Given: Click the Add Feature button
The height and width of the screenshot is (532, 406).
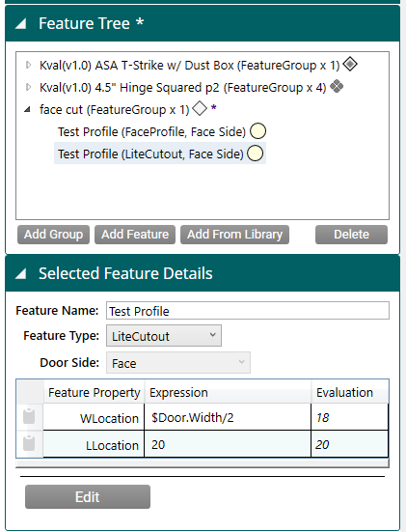Looking at the screenshot, I should [135, 235].
